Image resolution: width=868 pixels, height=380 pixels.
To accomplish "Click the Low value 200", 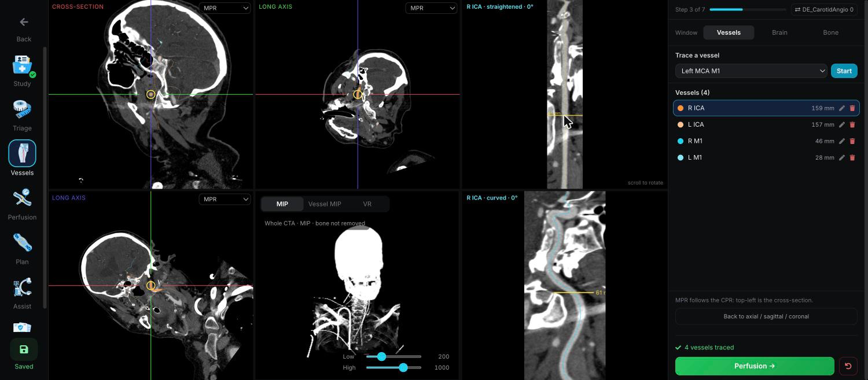I will tap(444, 356).
